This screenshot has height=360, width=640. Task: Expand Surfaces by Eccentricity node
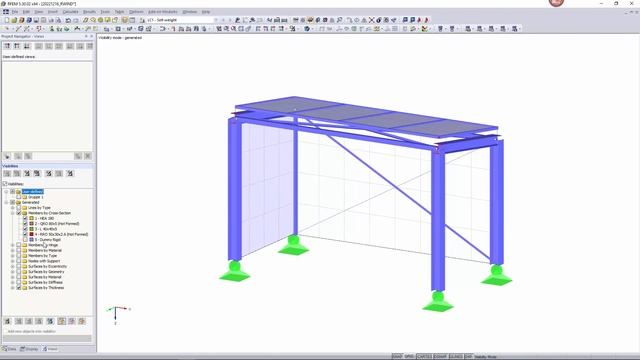click(13, 266)
